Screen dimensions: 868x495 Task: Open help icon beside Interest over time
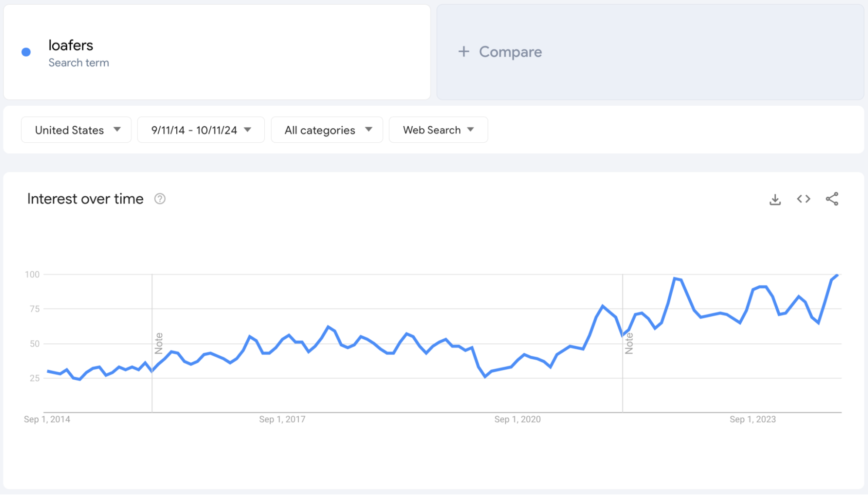[160, 199]
